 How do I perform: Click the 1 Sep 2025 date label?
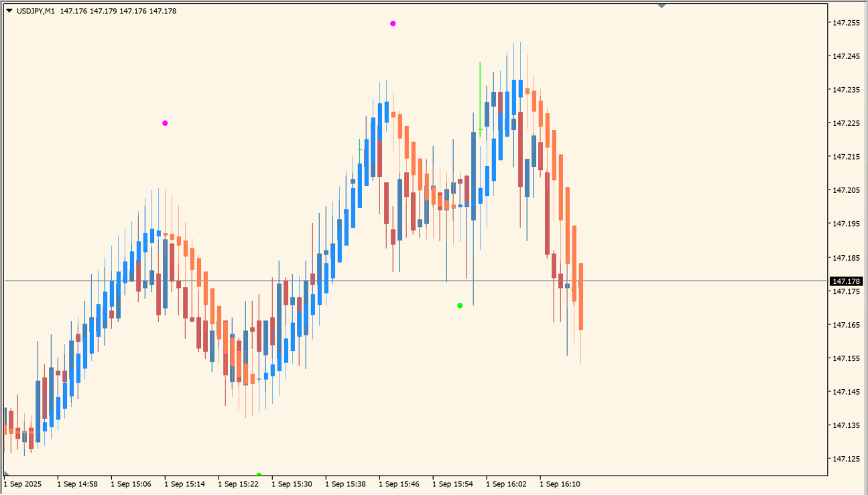point(23,484)
